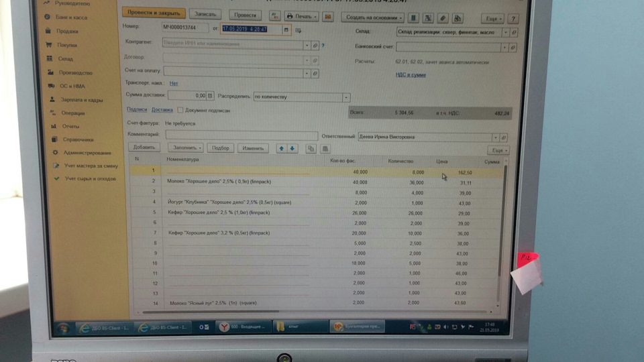Click the copy row icon above the table
The width and height of the screenshot is (644, 362).
[311, 149]
